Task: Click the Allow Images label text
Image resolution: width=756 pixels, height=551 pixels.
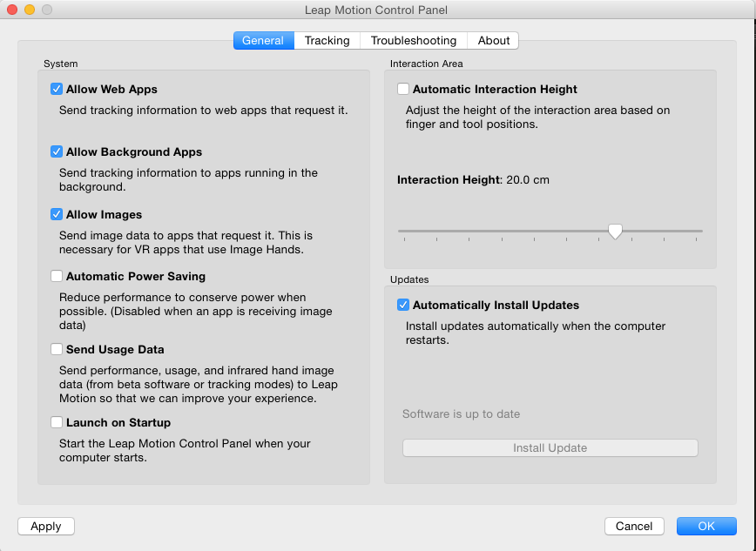Action: (104, 214)
